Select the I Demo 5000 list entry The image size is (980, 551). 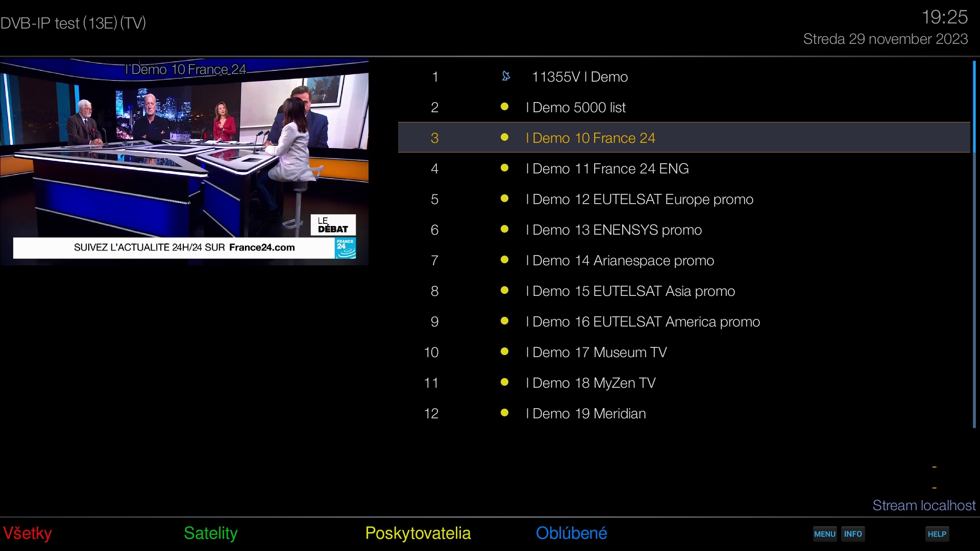[684, 107]
